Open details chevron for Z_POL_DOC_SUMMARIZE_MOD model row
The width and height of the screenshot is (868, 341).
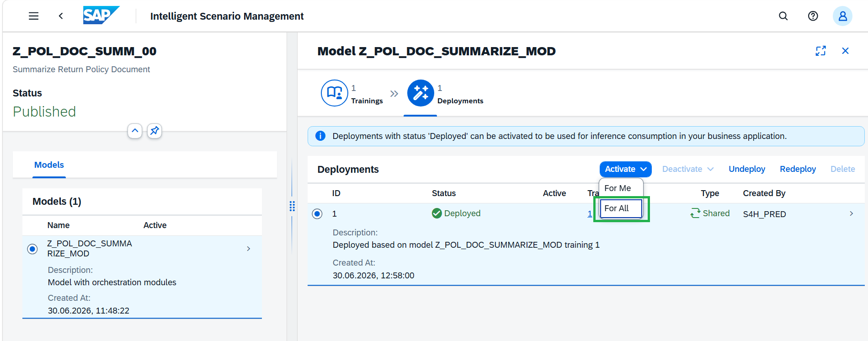click(248, 249)
